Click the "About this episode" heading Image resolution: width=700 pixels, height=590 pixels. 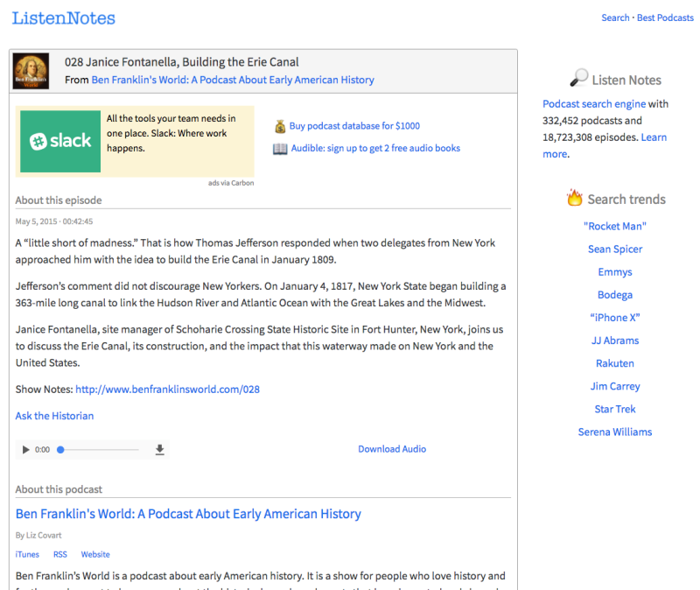pyautogui.click(x=59, y=200)
